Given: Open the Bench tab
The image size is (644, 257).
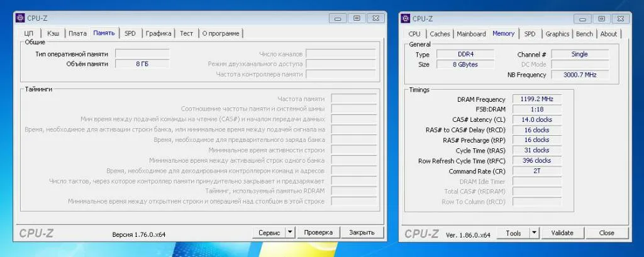Looking at the screenshot, I should tap(584, 34).
